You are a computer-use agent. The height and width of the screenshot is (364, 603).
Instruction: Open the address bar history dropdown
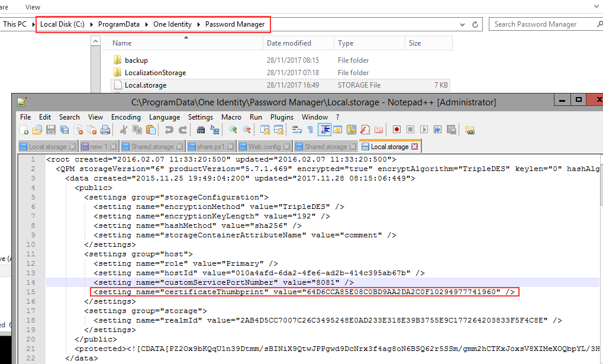click(462, 25)
